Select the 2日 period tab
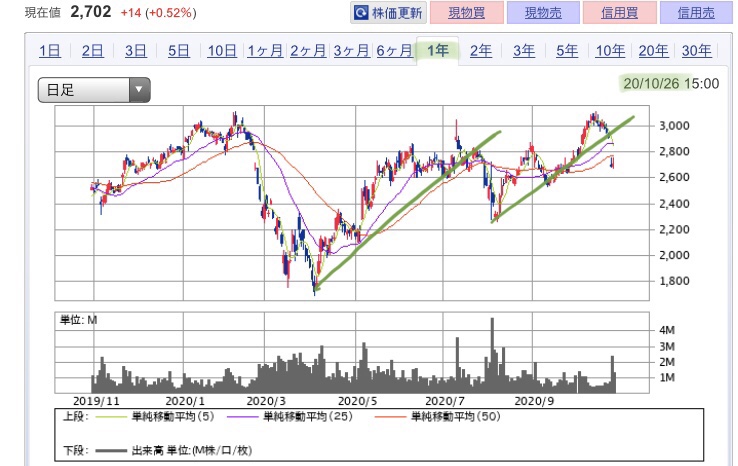Image resolution: width=738 pixels, height=466 pixels. point(93,50)
